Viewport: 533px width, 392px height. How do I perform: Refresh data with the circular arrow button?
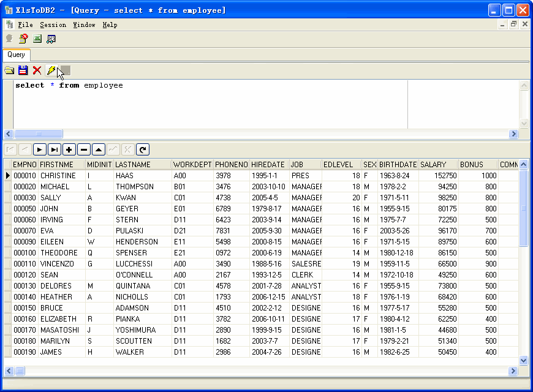click(143, 149)
